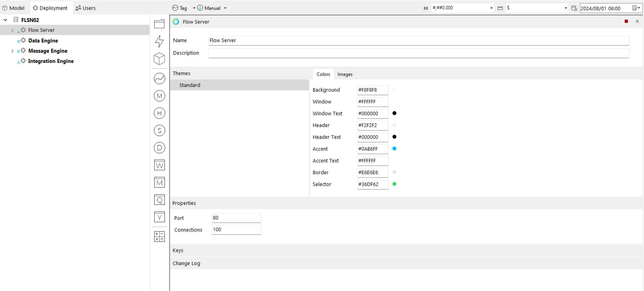Open the Change Log section
Viewport: 644px width, 291px height.
click(x=186, y=263)
